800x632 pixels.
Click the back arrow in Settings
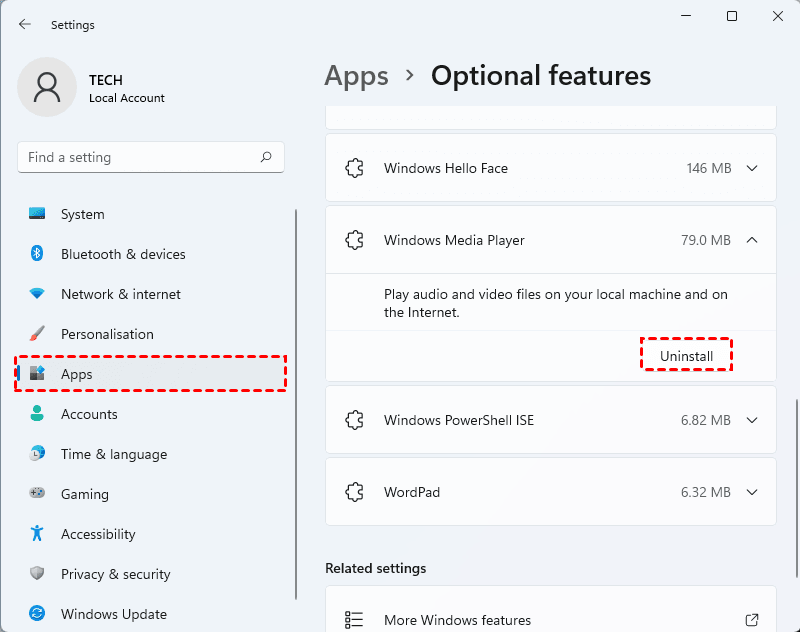point(25,24)
